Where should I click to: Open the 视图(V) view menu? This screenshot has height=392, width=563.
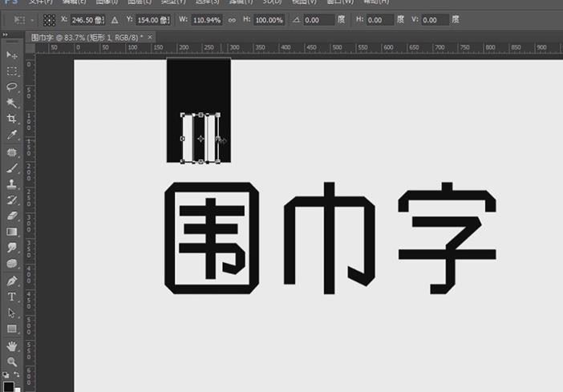304,2
